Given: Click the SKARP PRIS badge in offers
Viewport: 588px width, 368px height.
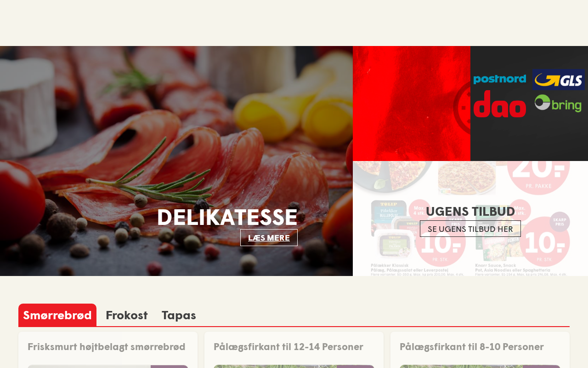Looking at the screenshot, I should 560,222.
